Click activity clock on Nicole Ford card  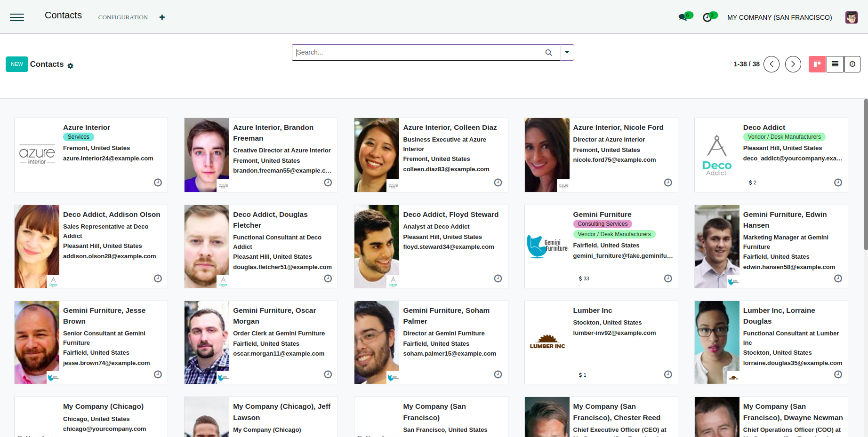pos(668,183)
